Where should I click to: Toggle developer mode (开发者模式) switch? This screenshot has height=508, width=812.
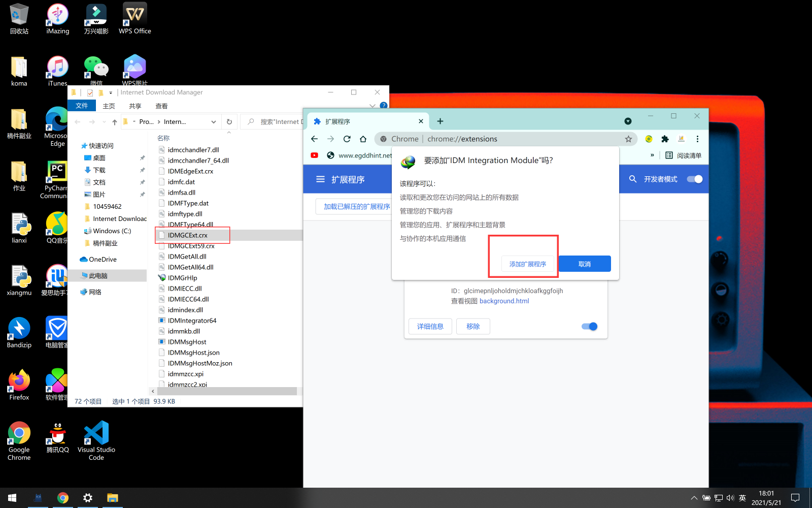click(x=694, y=179)
